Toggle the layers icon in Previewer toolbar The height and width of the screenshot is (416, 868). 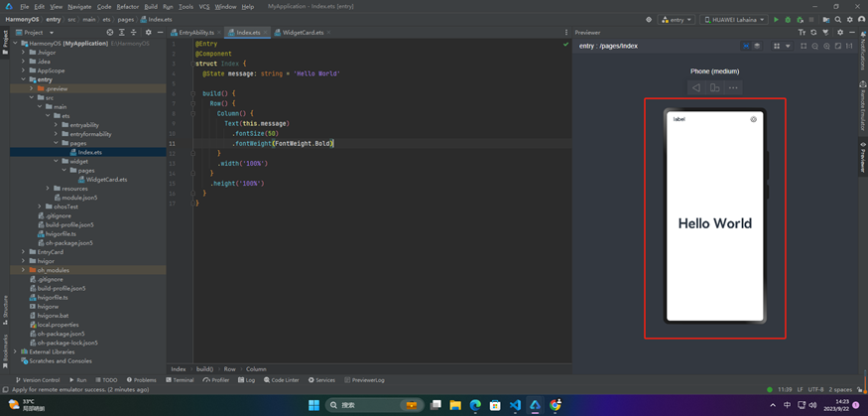point(757,46)
